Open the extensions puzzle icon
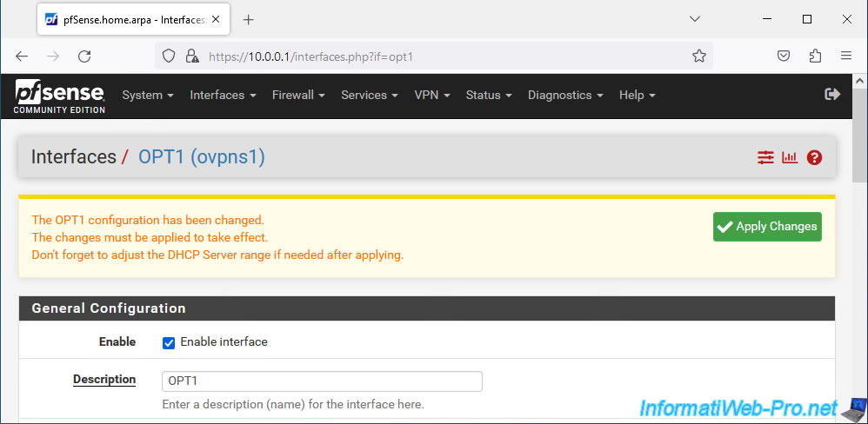Image resolution: width=868 pixels, height=424 pixels. pos(815,56)
